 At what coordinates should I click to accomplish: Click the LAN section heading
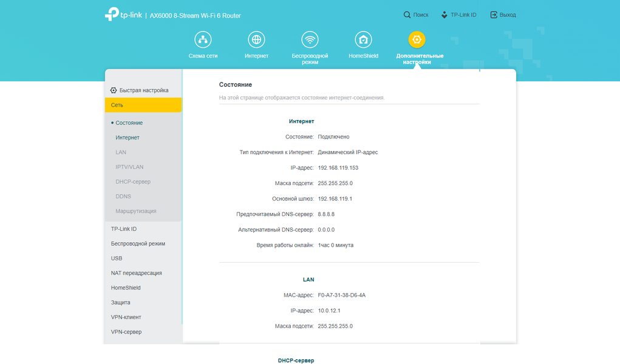pyautogui.click(x=308, y=280)
